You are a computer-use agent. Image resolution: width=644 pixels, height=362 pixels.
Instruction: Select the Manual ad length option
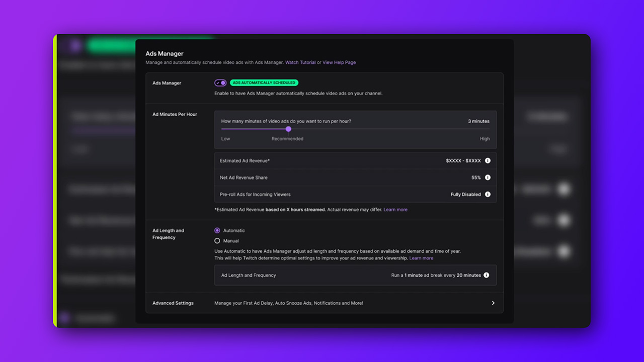pyautogui.click(x=217, y=241)
